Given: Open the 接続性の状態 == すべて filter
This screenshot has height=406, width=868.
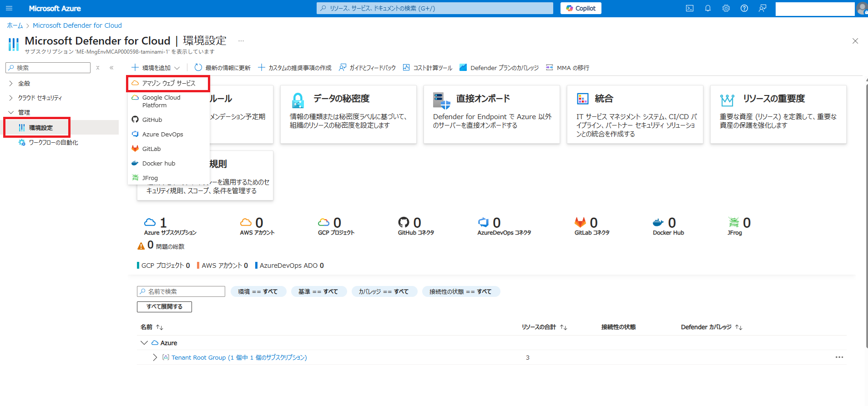Looking at the screenshot, I should click(461, 291).
